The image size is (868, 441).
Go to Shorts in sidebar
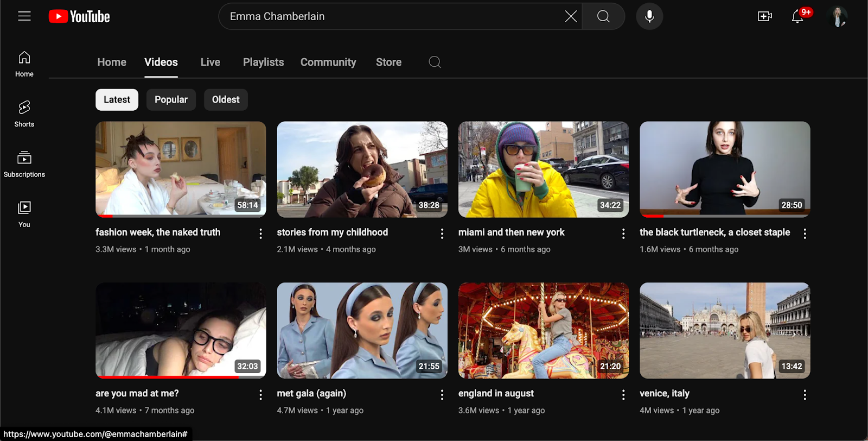coord(24,114)
